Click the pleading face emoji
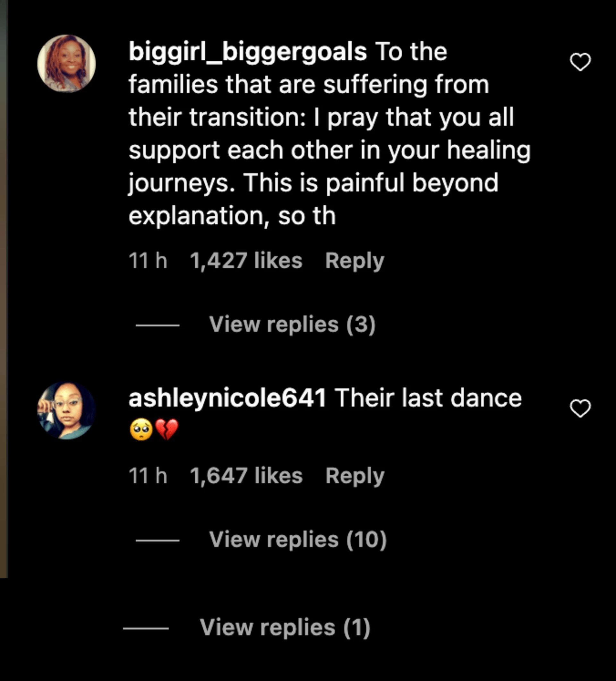The image size is (616, 681). click(x=141, y=430)
